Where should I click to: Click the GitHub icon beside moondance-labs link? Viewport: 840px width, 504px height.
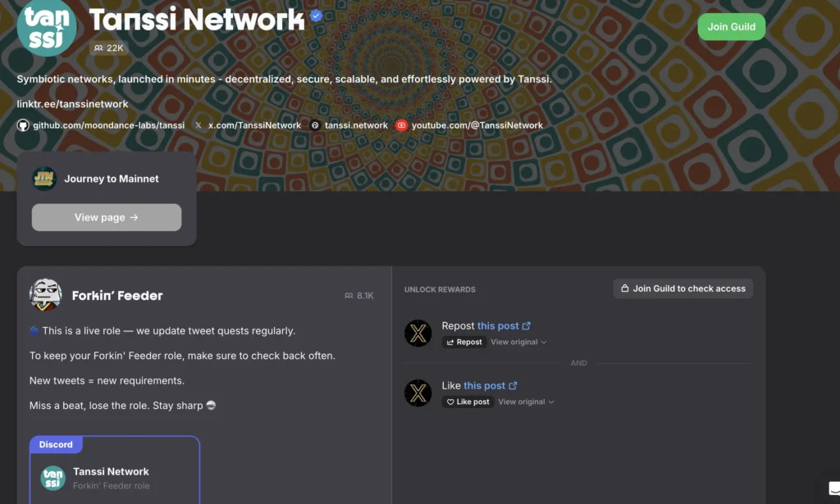[23, 125]
